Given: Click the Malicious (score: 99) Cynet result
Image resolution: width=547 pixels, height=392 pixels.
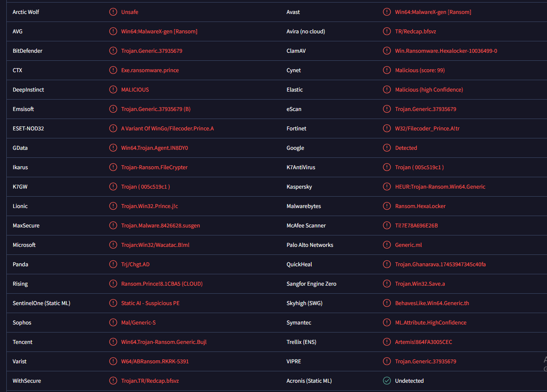Looking at the screenshot, I should pyautogui.click(x=420, y=70).
